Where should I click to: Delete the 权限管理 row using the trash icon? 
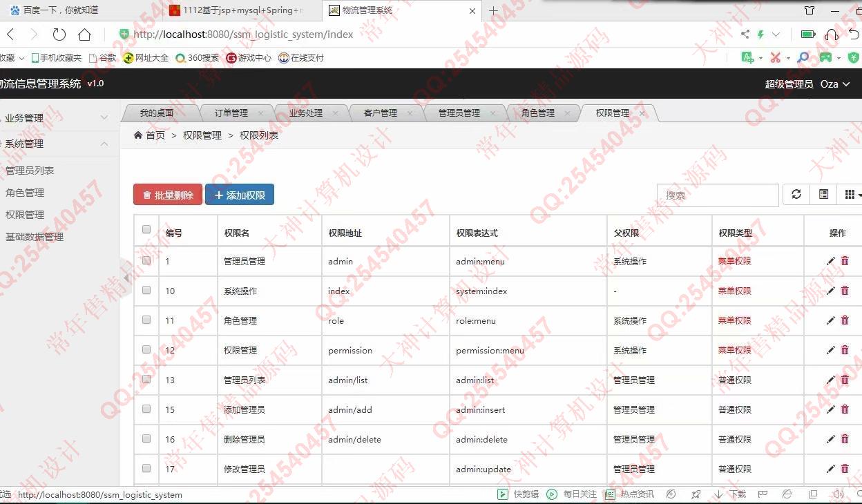[845, 350]
